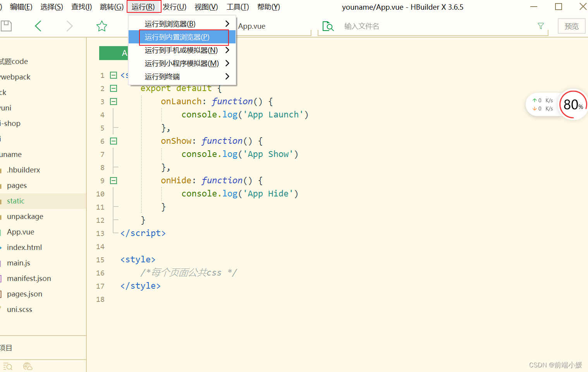Select the .hbuilderx folder in tree
The width and height of the screenshot is (588, 372).
(x=23, y=170)
